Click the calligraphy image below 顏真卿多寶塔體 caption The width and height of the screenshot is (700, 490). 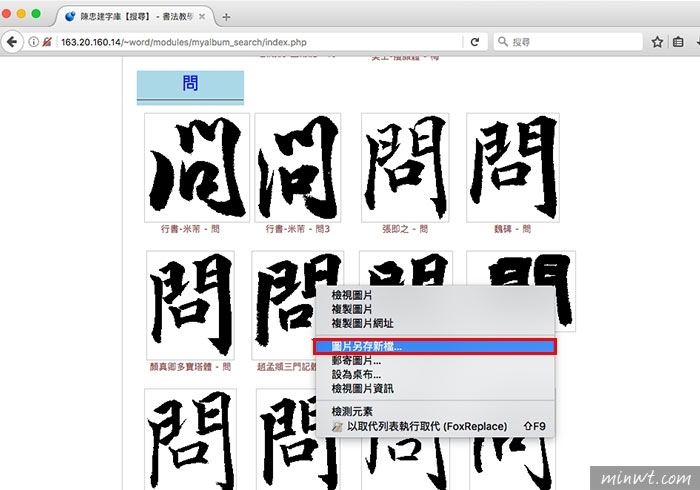tap(190, 439)
